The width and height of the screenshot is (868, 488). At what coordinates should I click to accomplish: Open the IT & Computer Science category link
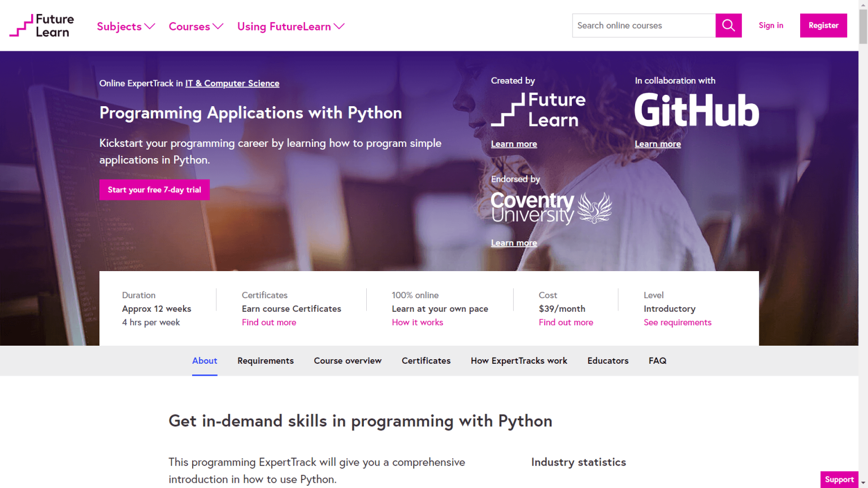232,83
